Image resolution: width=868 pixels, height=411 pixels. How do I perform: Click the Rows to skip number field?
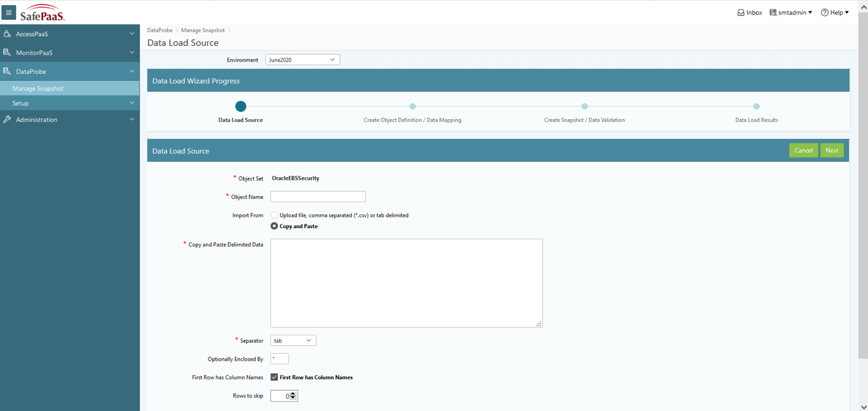click(x=281, y=396)
